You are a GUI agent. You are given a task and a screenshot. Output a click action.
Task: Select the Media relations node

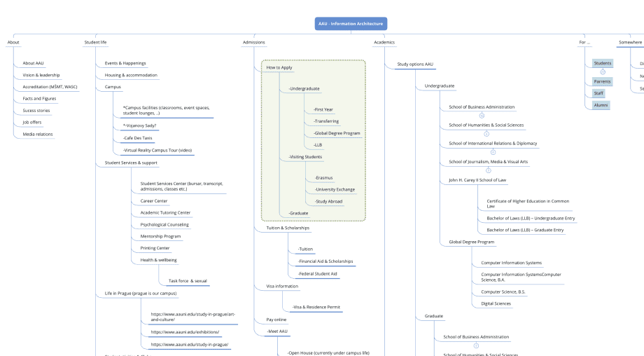tap(38, 134)
